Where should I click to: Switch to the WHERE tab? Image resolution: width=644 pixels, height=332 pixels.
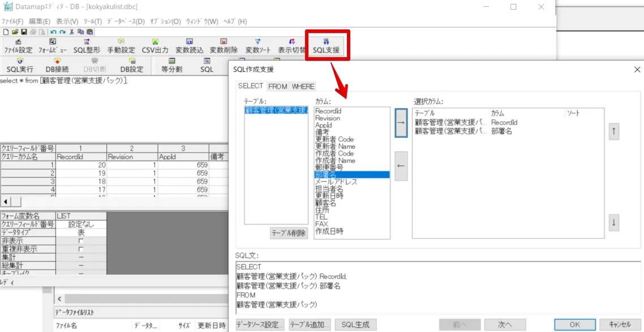(303, 87)
